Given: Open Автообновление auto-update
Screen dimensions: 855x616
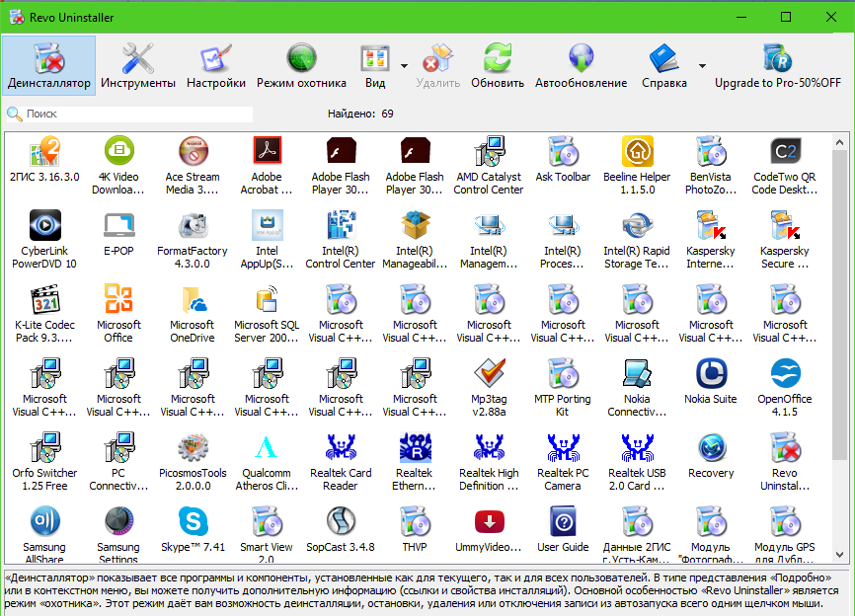Looking at the screenshot, I should click(581, 66).
